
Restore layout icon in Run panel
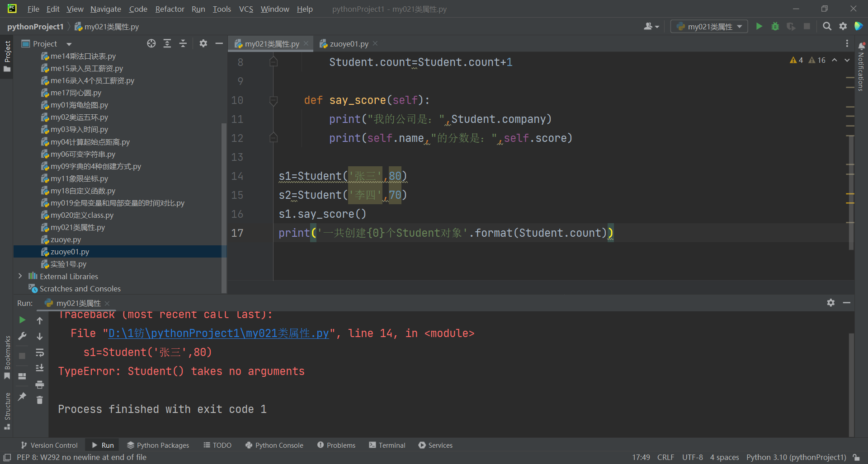[22, 376]
